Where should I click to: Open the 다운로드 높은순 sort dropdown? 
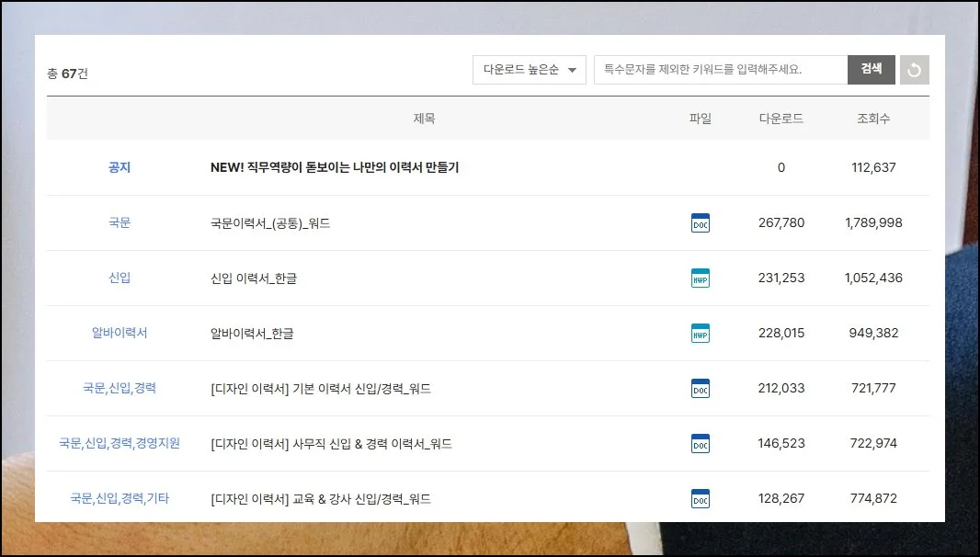[x=529, y=70]
